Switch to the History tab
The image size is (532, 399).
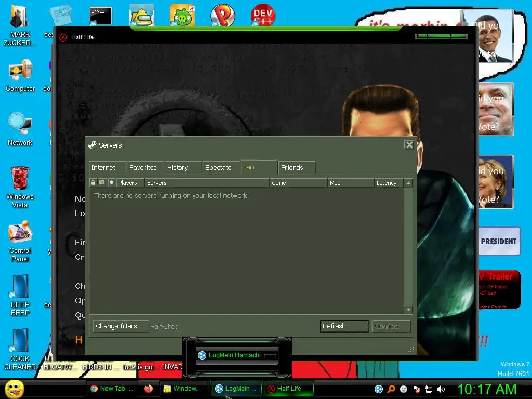(x=183, y=168)
